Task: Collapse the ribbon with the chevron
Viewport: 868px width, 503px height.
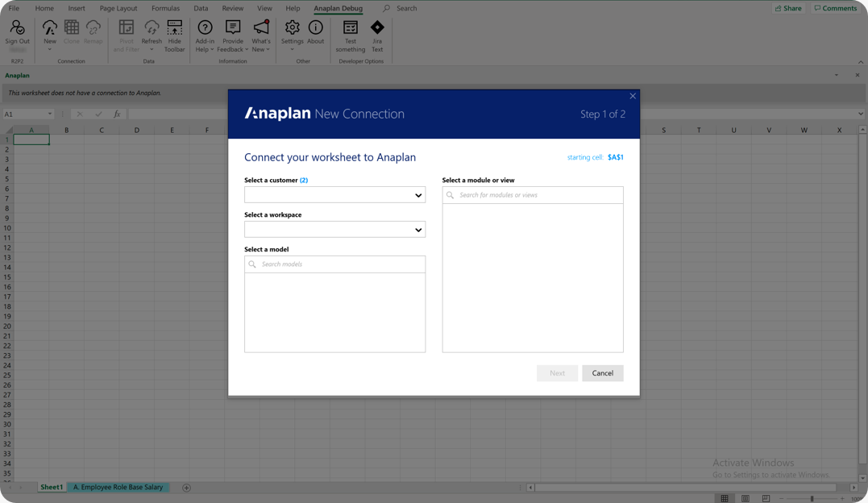Action: pyautogui.click(x=860, y=61)
